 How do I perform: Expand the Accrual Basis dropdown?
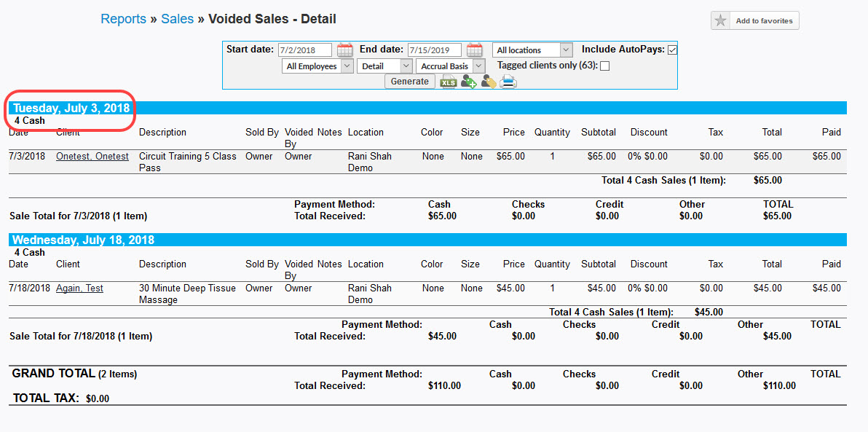(450, 66)
